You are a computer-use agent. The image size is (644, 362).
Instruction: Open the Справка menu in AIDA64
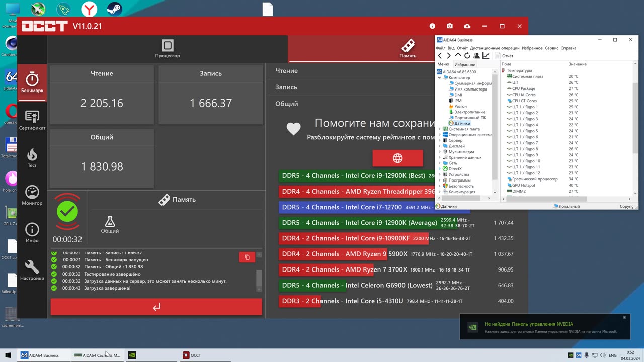(x=568, y=48)
